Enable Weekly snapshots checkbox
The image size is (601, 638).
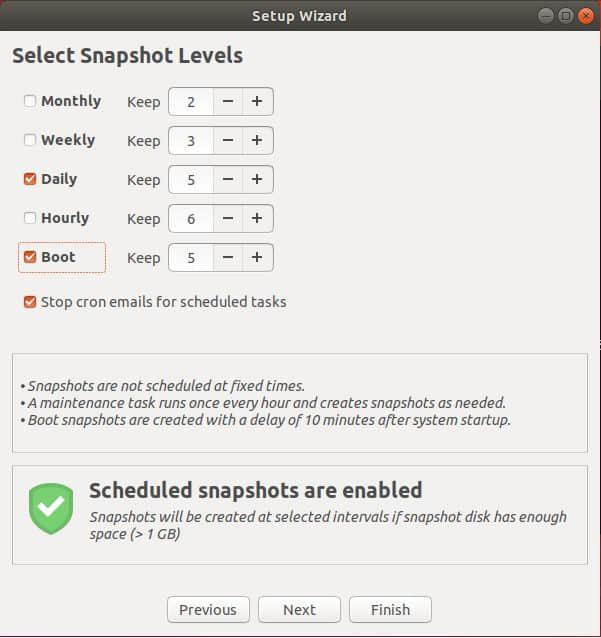[30, 140]
